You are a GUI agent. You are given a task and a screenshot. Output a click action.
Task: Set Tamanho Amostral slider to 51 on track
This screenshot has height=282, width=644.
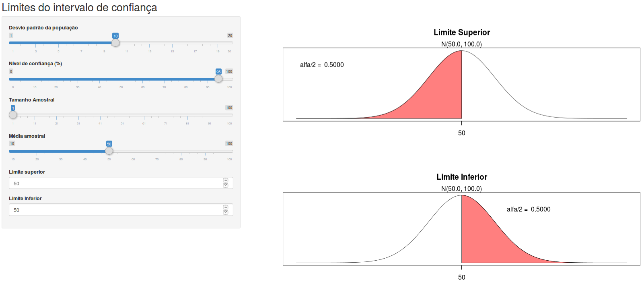(122, 115)
